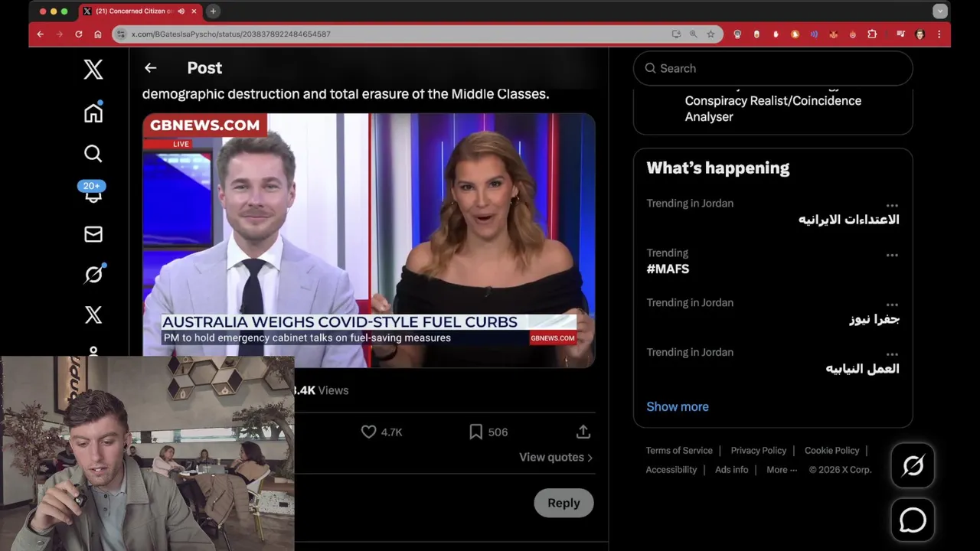Click browser back arrow

click(x=40, y=34)
